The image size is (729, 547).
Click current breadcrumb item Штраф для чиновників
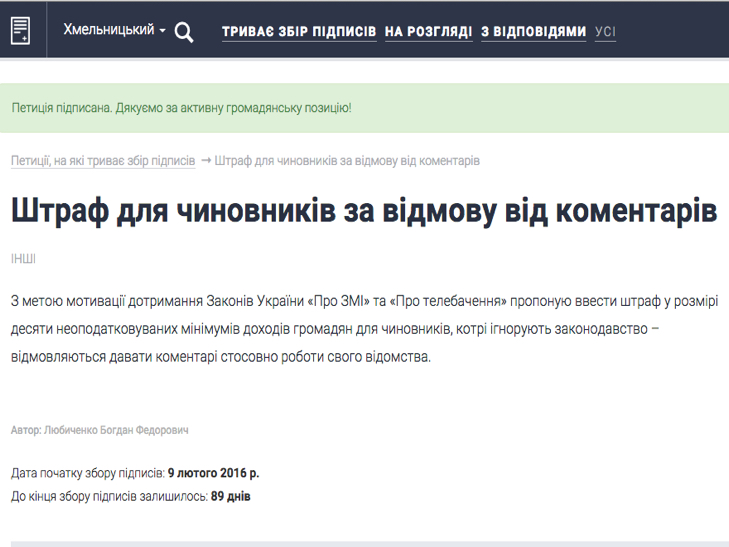click(x=347, y=160)
